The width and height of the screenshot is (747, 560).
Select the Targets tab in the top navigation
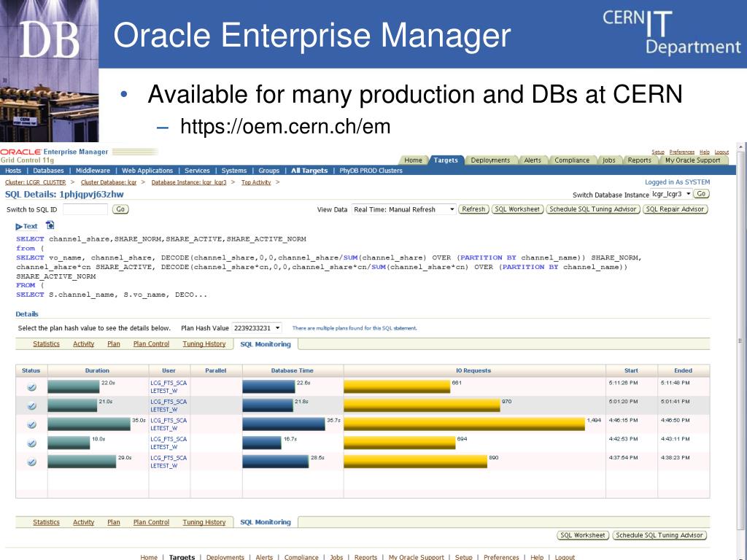pos(446,160)
